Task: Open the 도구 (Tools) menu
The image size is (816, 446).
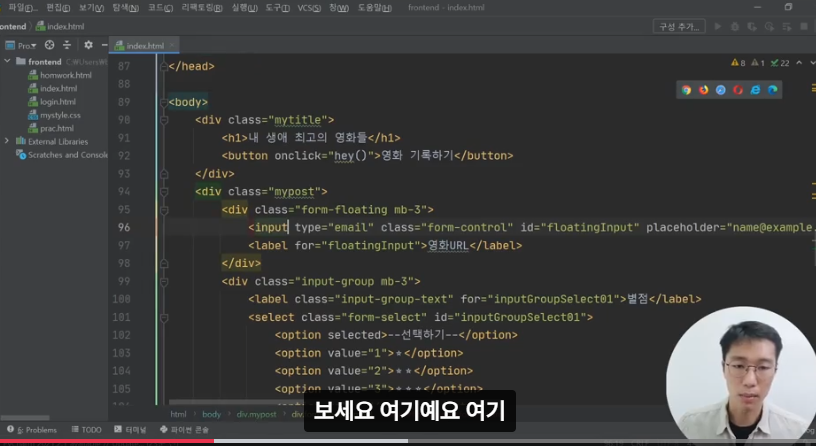Action: point(277,8)
